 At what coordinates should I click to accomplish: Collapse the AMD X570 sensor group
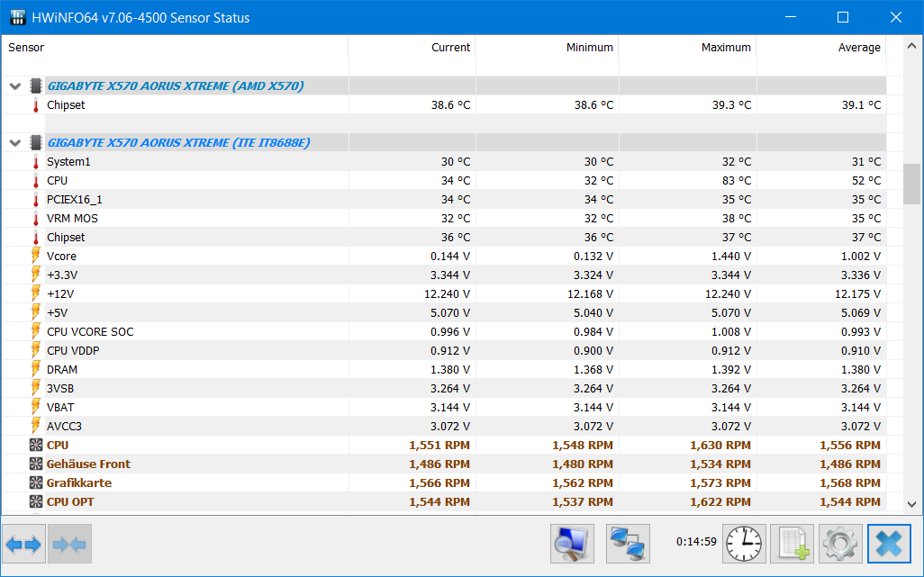pos(15,86)
